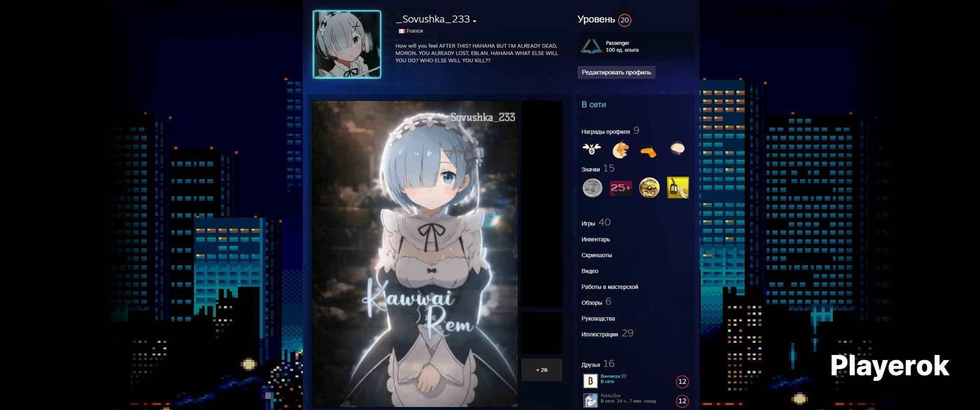
Task: Expand the _Sovushka_233 name history arrow
Action: coord(475,21)
